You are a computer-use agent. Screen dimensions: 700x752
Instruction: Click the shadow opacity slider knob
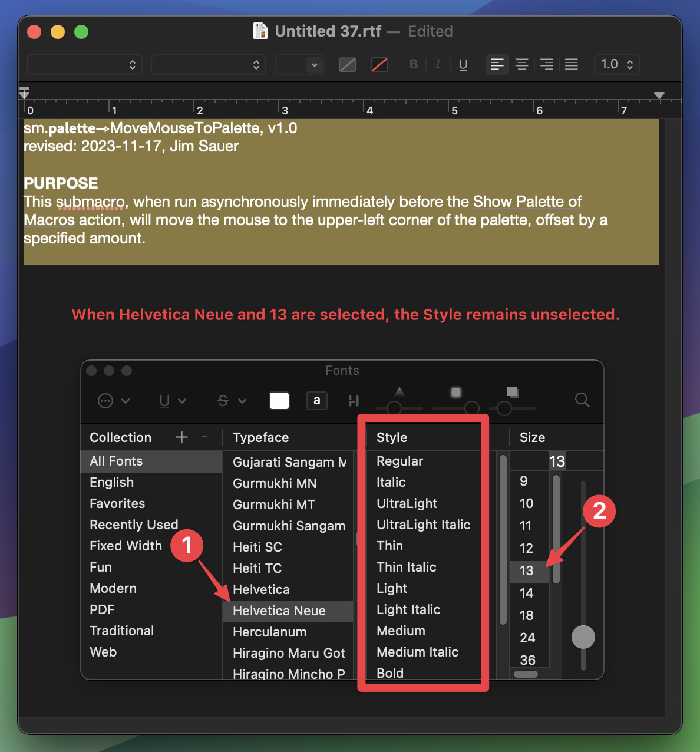(394, 408)
